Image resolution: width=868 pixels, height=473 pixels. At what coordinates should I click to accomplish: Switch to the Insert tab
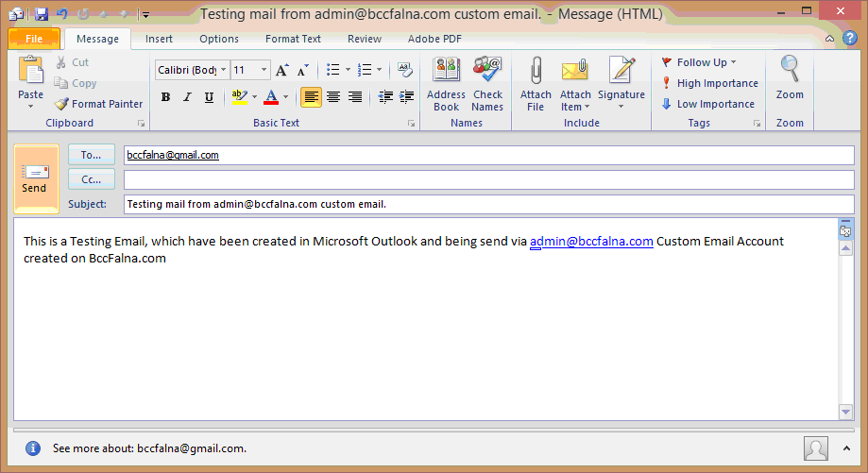[x=159, y=39]
